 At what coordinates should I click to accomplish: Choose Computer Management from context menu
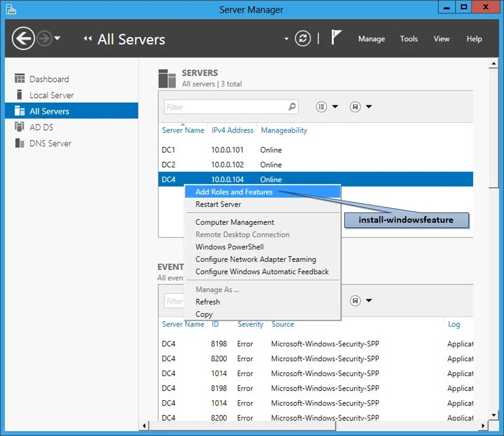pos(262,222)
